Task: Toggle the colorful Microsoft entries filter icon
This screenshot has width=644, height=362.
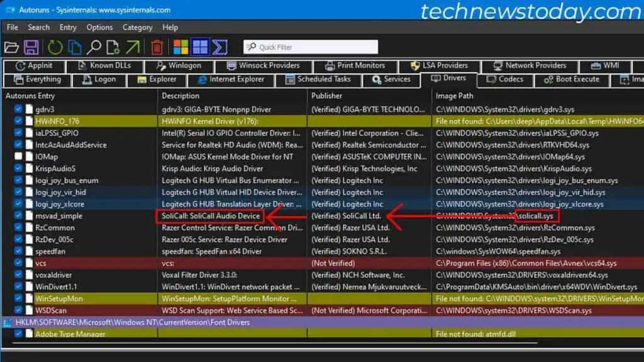Action: pyautogui.click(x=180, y=47)
